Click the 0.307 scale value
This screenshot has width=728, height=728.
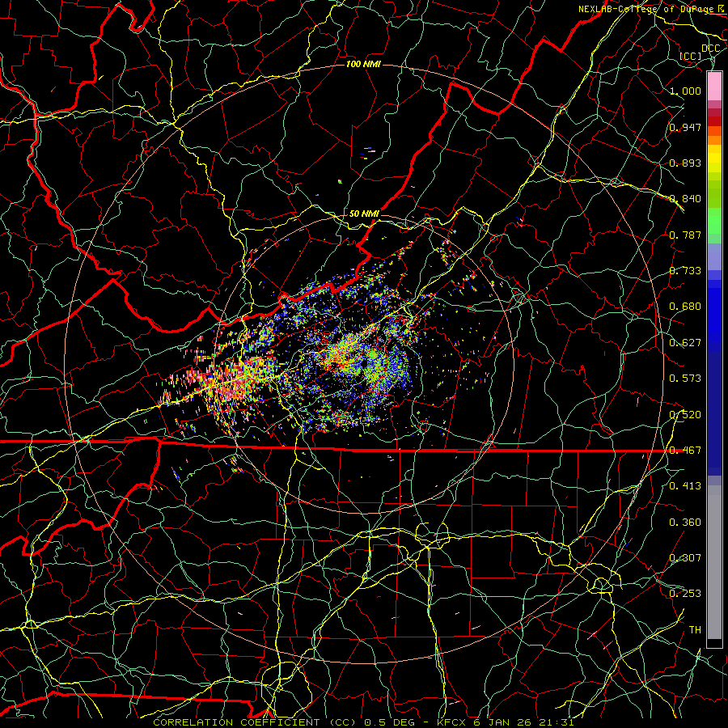685,558
